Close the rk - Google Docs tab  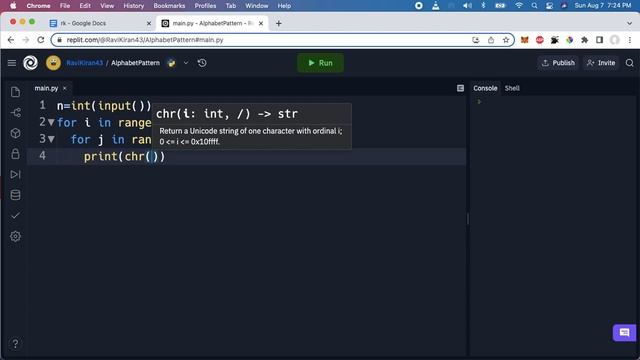click(x=149, y=24)
